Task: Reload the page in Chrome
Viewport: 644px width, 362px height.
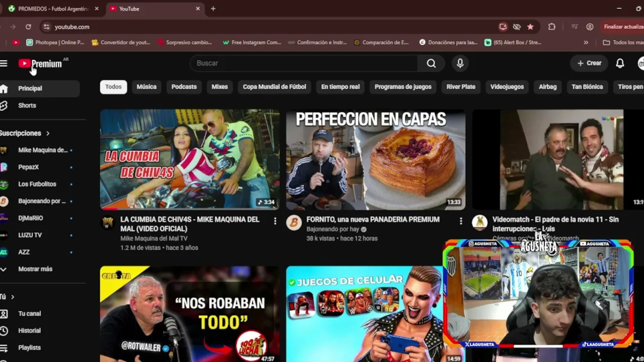Action: click(28, 27)
